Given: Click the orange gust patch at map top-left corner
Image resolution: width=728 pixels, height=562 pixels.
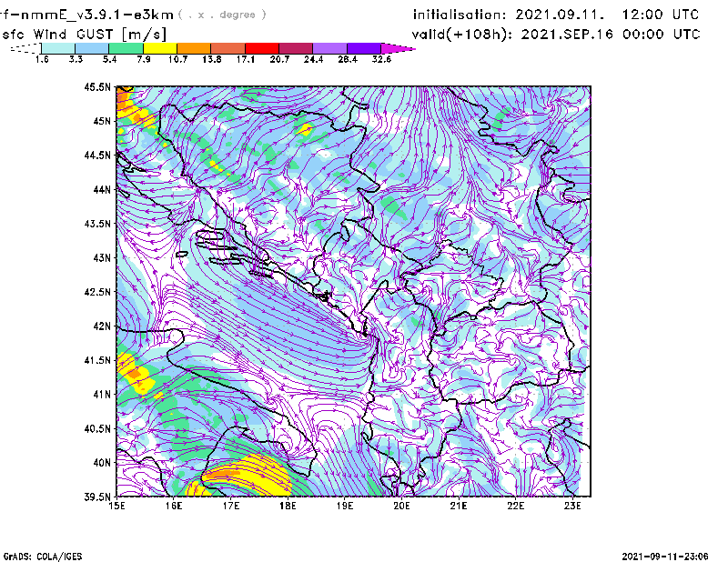Looking at the screenshot, I should tap(123, 100).
